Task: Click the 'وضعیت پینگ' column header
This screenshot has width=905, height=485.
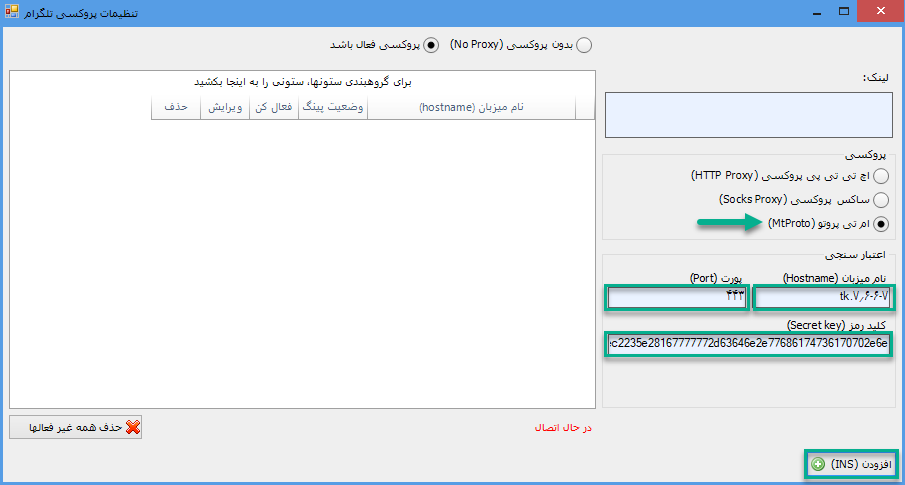Action: [x=333, y=108]
